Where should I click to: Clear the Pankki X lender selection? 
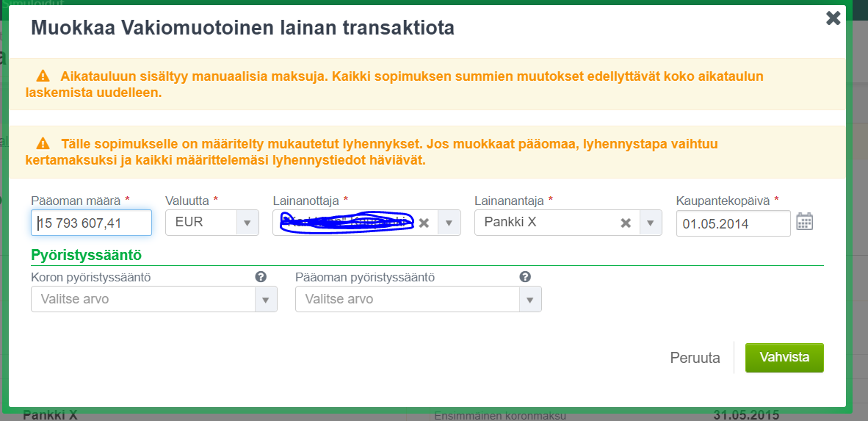626,223
